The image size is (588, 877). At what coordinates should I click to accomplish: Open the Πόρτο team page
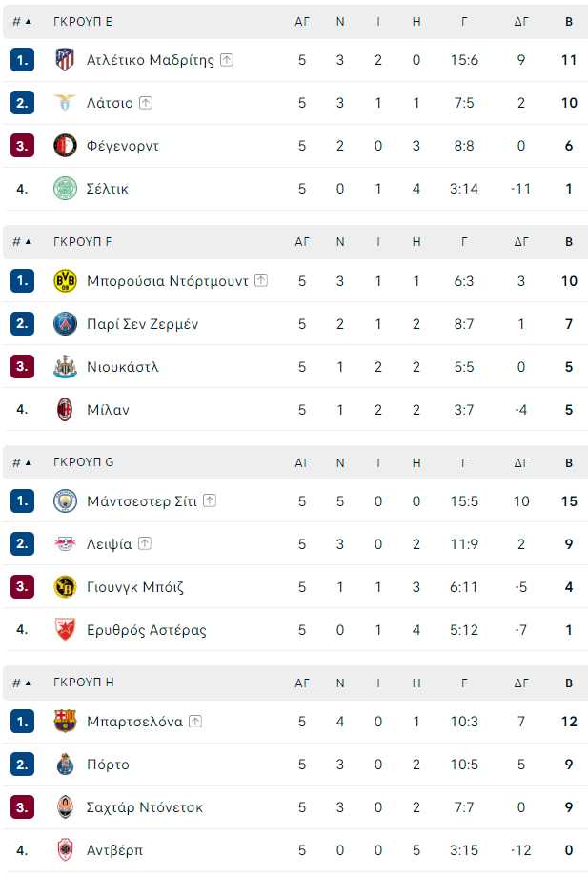coord(108,765)
